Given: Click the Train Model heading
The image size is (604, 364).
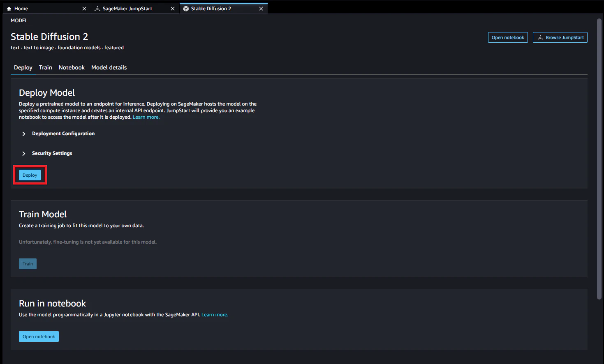Looking at the screenshot, I should 43,214.
